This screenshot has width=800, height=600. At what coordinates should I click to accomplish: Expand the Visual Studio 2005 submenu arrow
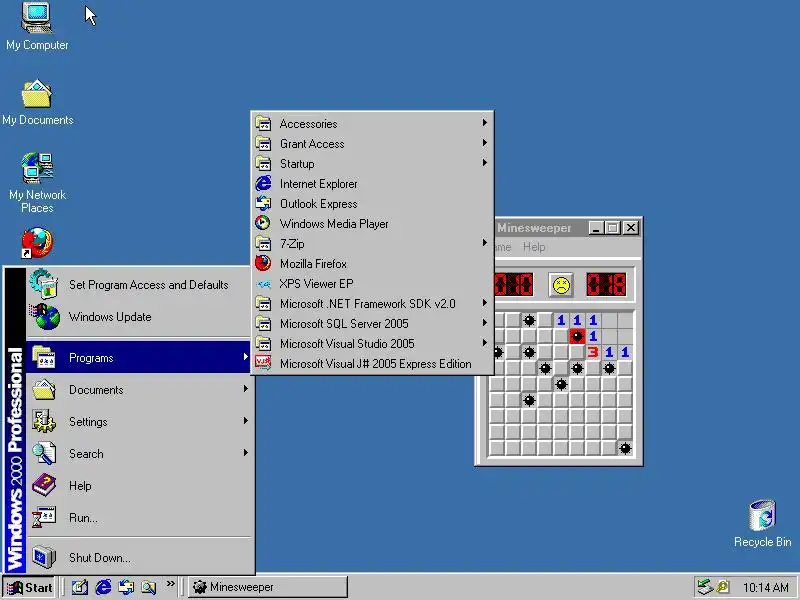[x=485, y=343]
